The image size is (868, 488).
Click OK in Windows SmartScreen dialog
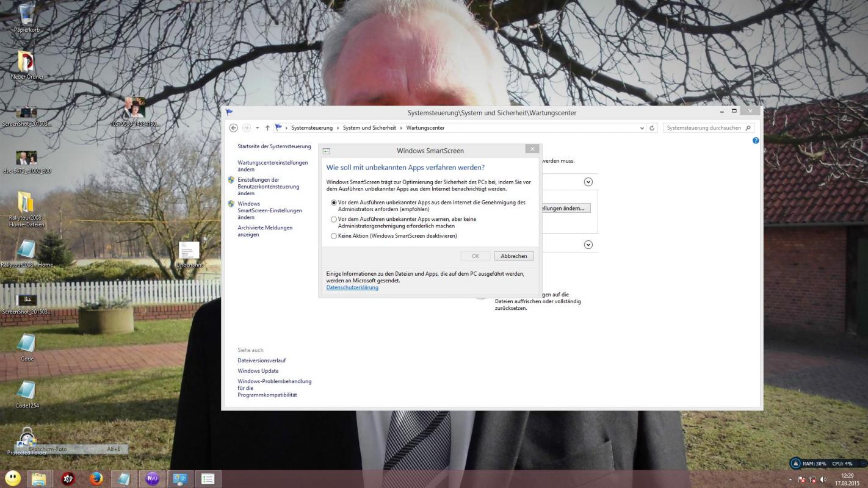click(x=476, y=256)
